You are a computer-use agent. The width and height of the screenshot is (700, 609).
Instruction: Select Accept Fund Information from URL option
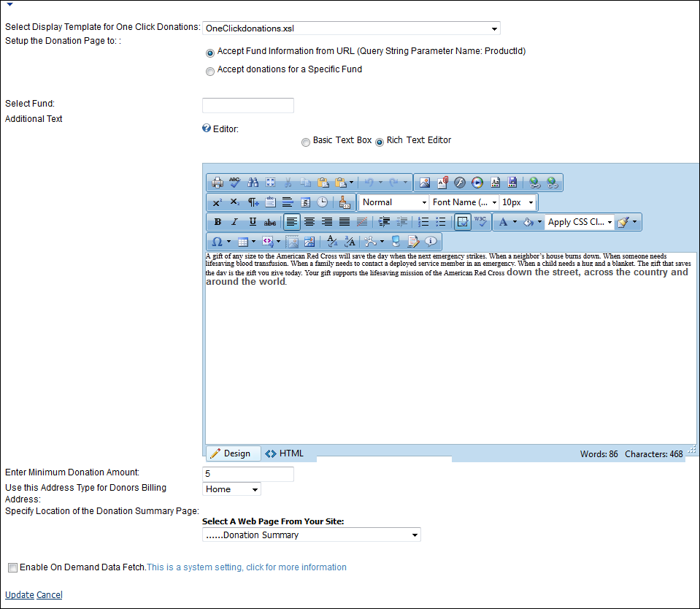[210, 53]
